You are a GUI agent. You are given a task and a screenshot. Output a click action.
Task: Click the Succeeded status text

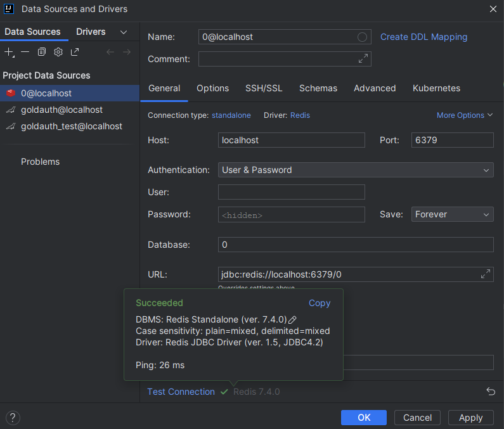coord(159,303)
